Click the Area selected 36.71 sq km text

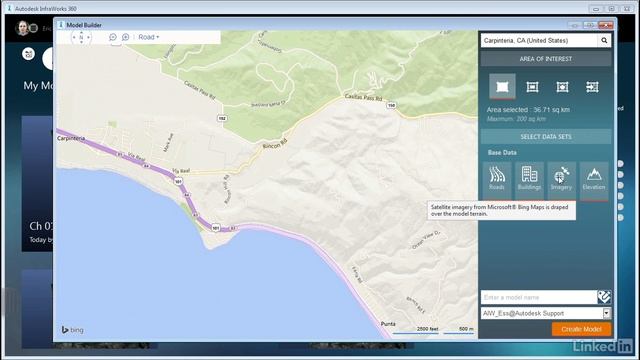tap(528, 110)
